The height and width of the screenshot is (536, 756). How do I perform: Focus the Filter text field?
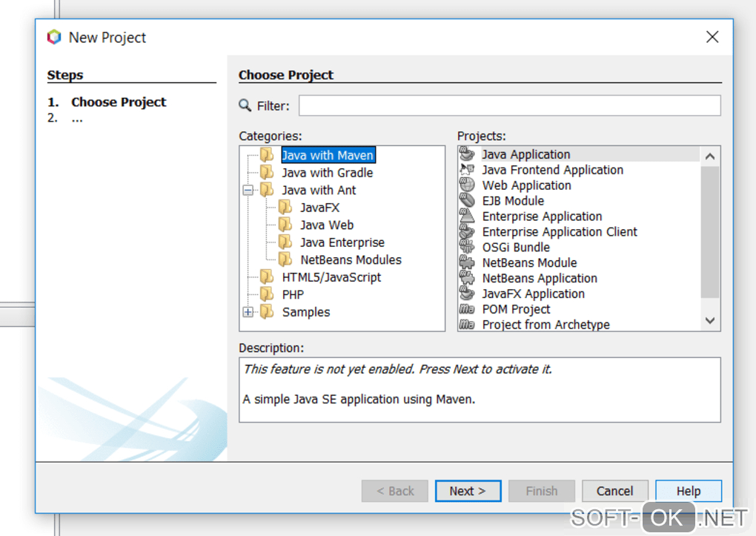pos(509,106)
